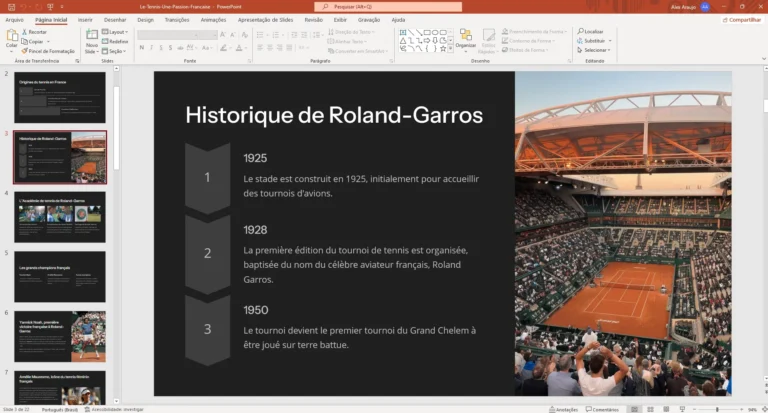Click the Colar (paste) icon
The width and height of the screenshot is (768, 413).
11,36
